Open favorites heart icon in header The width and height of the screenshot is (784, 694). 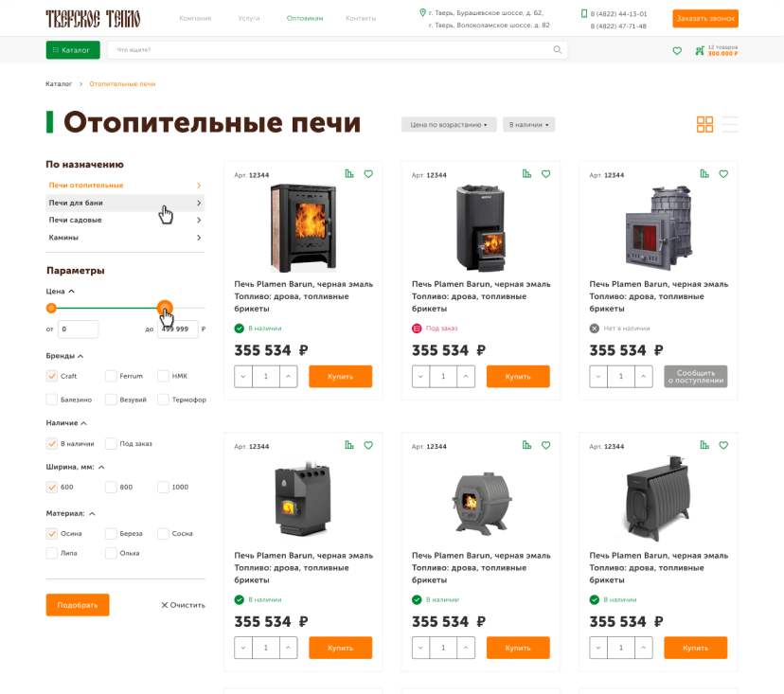coord(677,50)
